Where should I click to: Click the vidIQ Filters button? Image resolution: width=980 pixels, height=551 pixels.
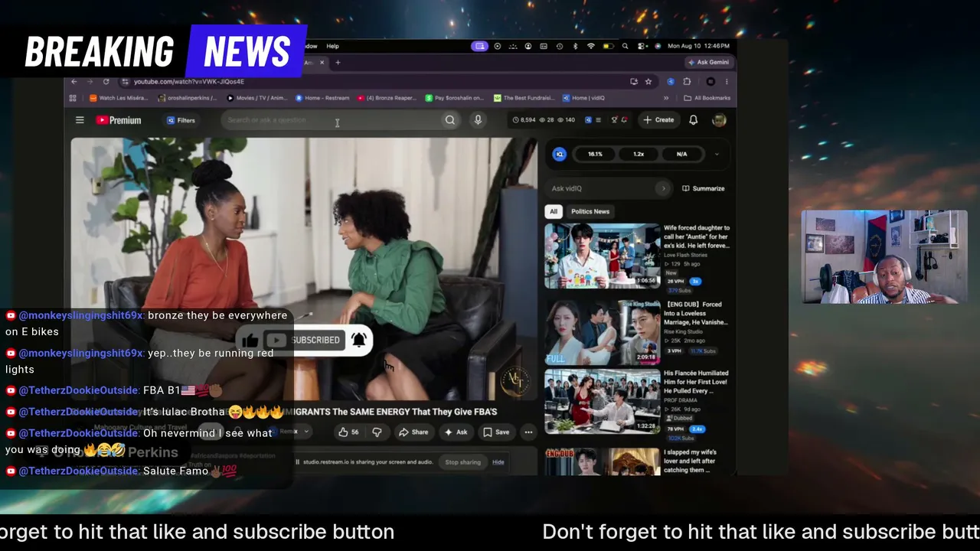pyautogui.click(x=181, y=120)
